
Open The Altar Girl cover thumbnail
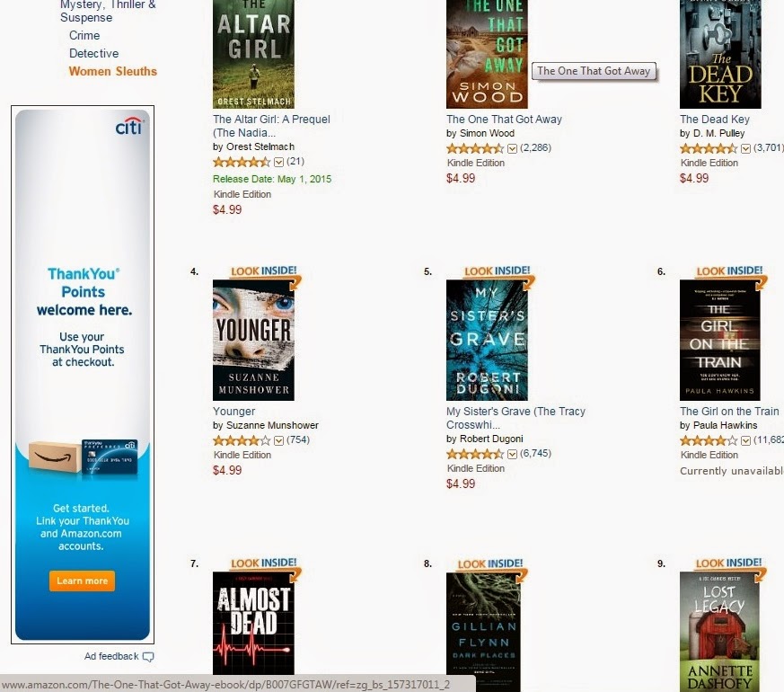(x=253, y=54)
